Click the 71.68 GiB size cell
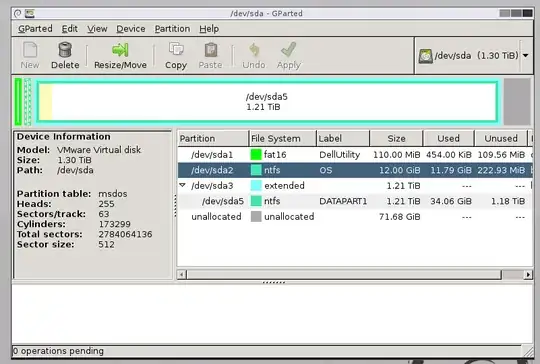Image resolution: width=540 pixels, height=364 pixels. point(399,217)
